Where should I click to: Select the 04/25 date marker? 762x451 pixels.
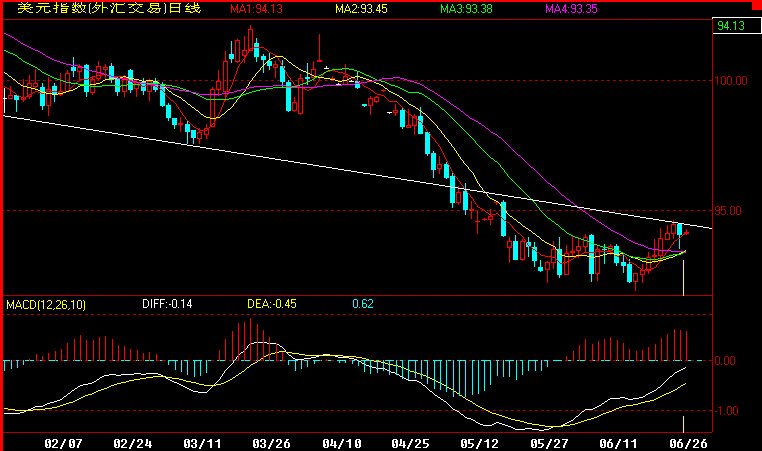(x=410, y=441)
